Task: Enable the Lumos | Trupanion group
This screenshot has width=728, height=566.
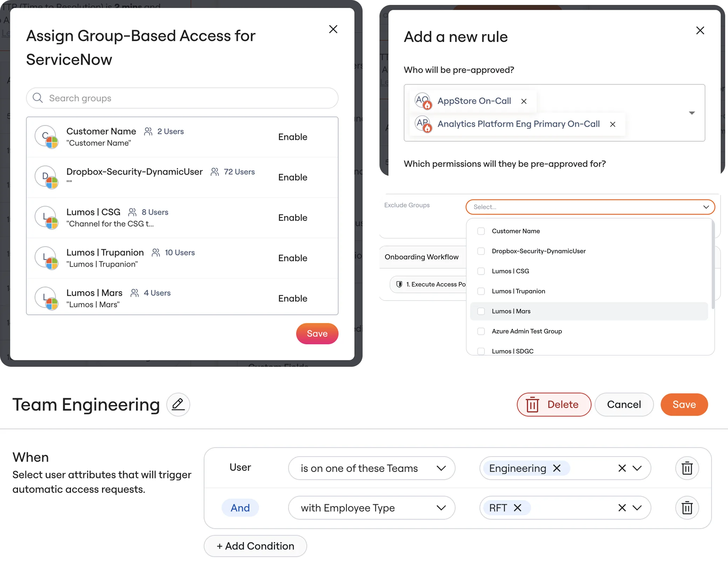Action: tap(293, 258)
